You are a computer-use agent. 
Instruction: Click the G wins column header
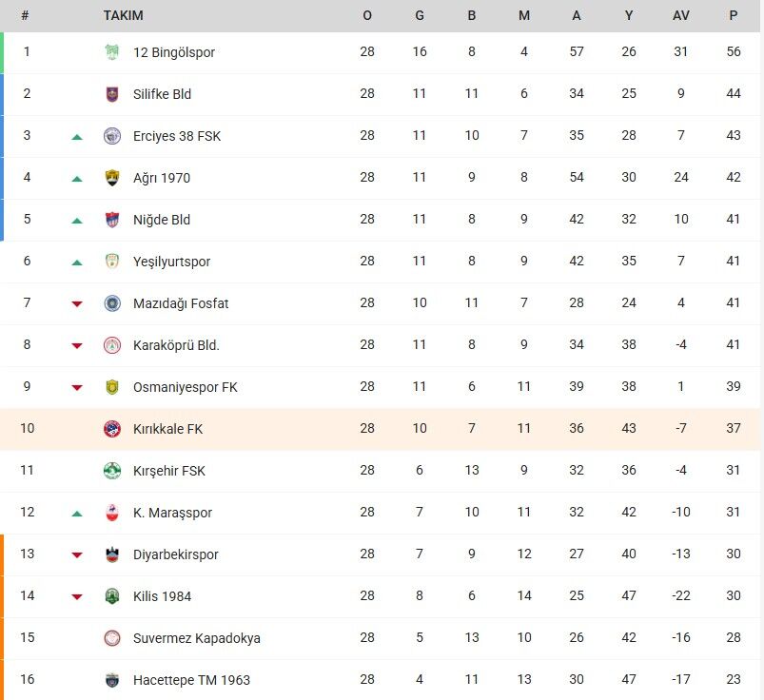click(x=420, y=15)
